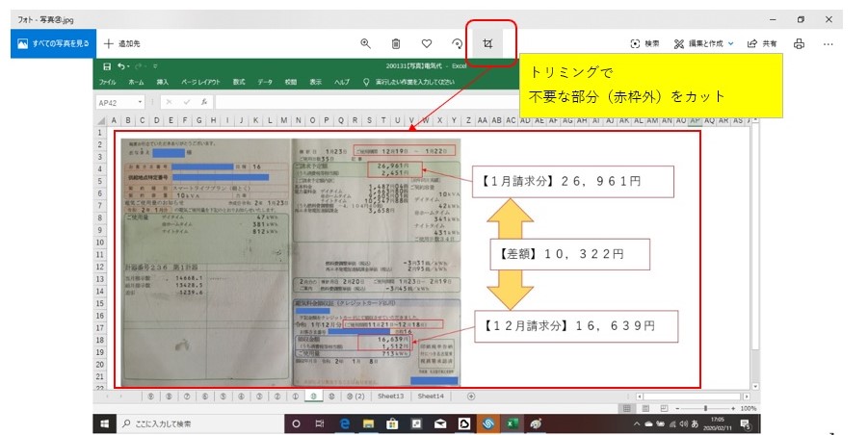The height and width of the screenshot is (435, 868).
Task: Open quick access customize arrow in Excel
Action: click(x=155, y=66)
